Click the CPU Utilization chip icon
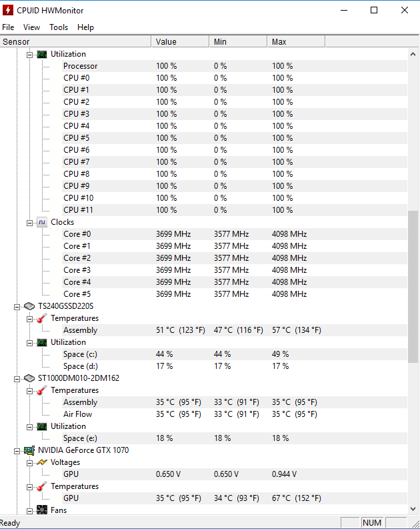 point(42,54)
